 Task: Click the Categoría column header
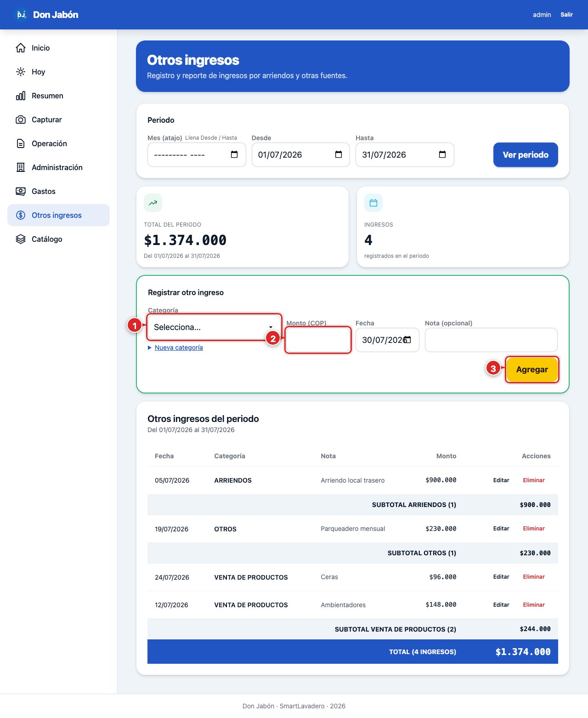click(x=230, y=456)
